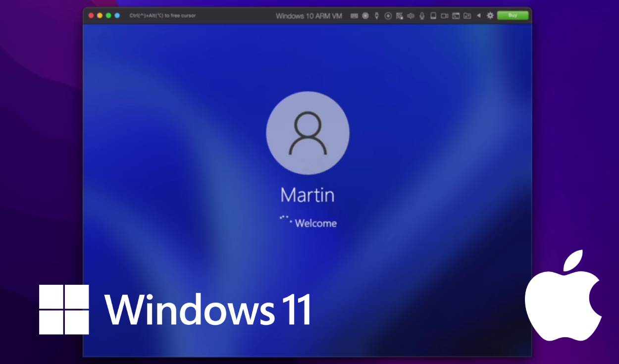Screen dimensions: 619x364
Task: Select the Martin user avatar circle
Action: coord(307,133)
